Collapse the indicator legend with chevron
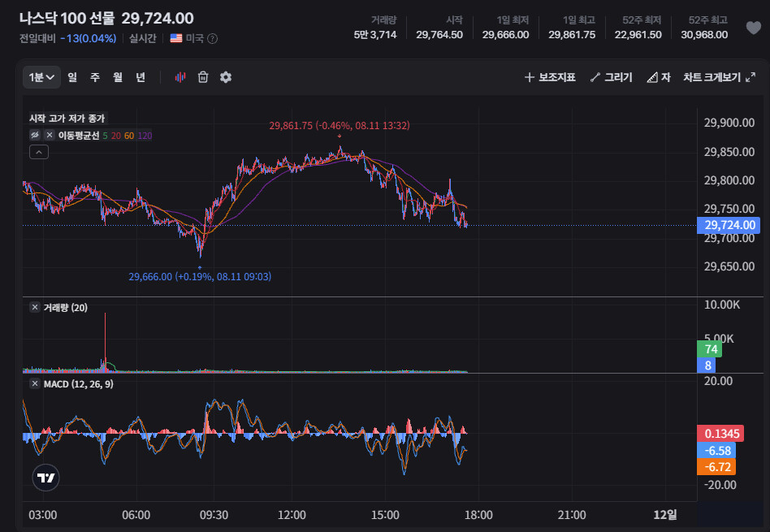The width and height of the screenshot is (770, 532). pyautogui.click(x=39, y=152)
